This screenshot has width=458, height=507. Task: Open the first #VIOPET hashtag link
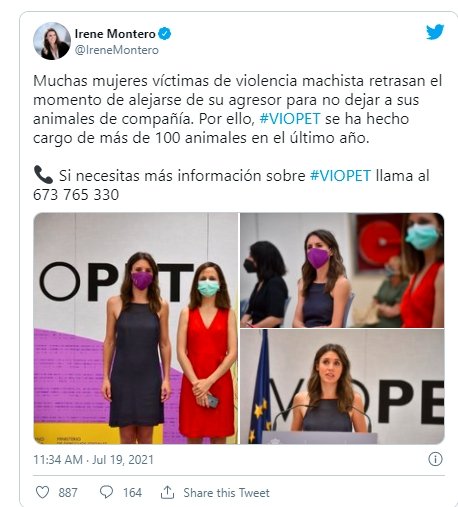coord(290,119)
